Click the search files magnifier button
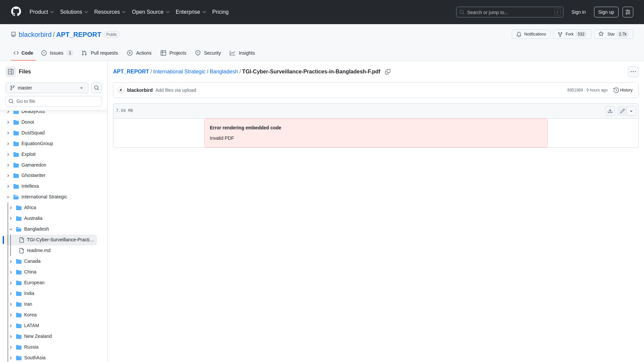Viewport: 644px width, 362px height. (97, 88)
